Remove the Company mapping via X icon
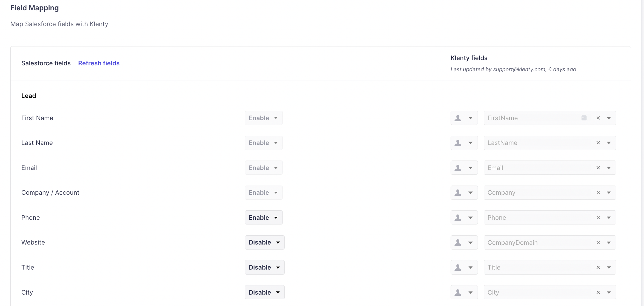The image size is (644, 306). (598, 193)
